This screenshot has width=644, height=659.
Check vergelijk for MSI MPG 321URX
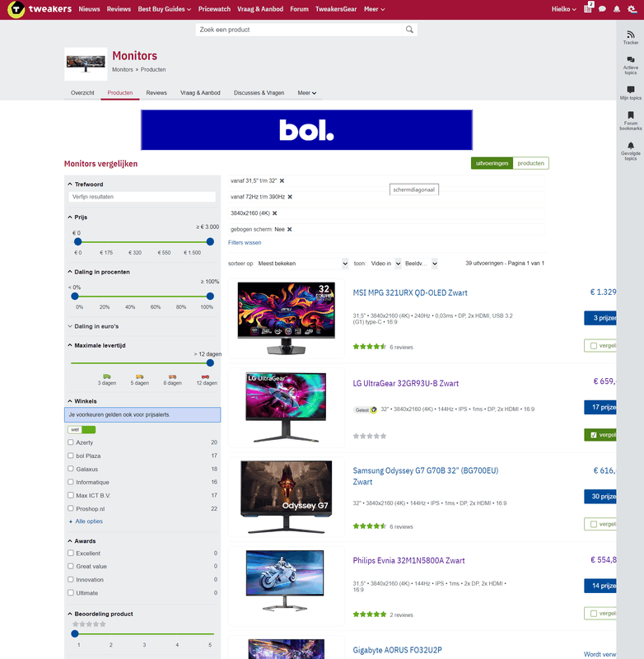(594, 346)
